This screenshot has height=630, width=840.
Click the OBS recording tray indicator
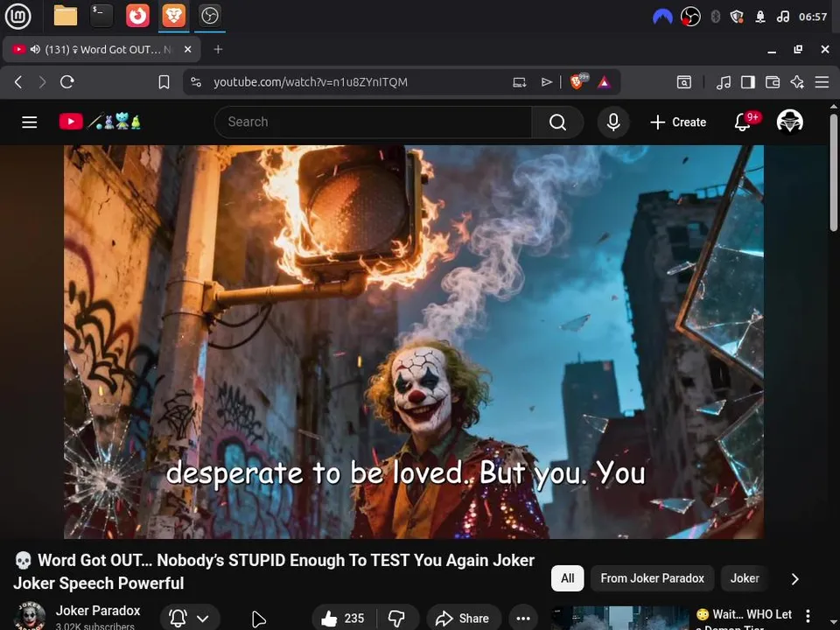click(x=690, y=17)
